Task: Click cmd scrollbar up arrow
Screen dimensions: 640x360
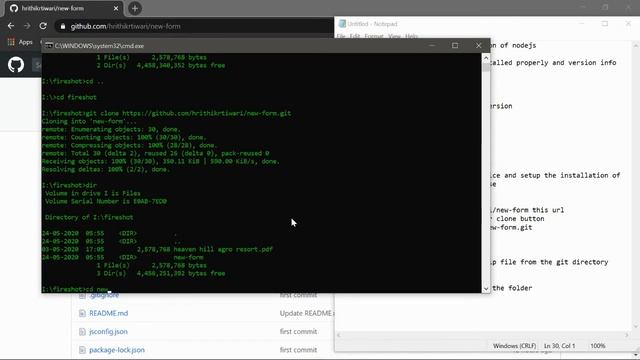Action: click(x=486, y=58)
